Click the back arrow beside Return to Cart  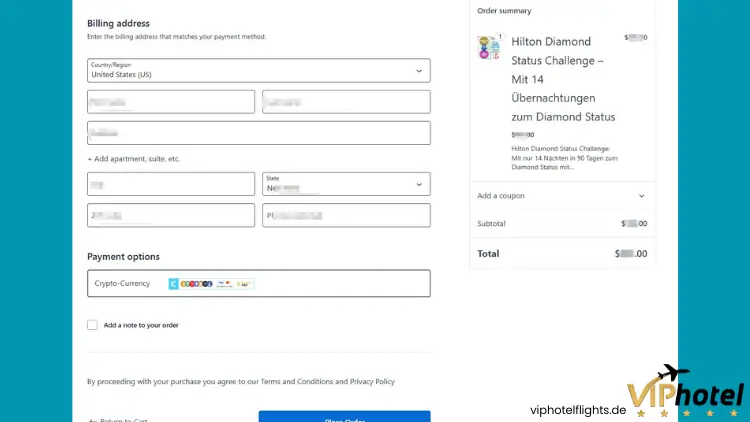click(x=92, y=420)
